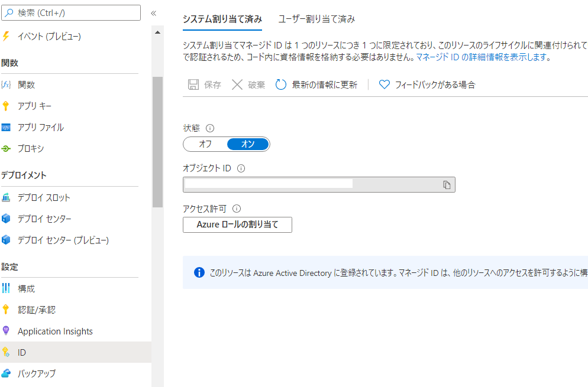Viewport: 588px width, 387px height.
Task: Click the fx icon beside 関数
Action: (6, 84)
